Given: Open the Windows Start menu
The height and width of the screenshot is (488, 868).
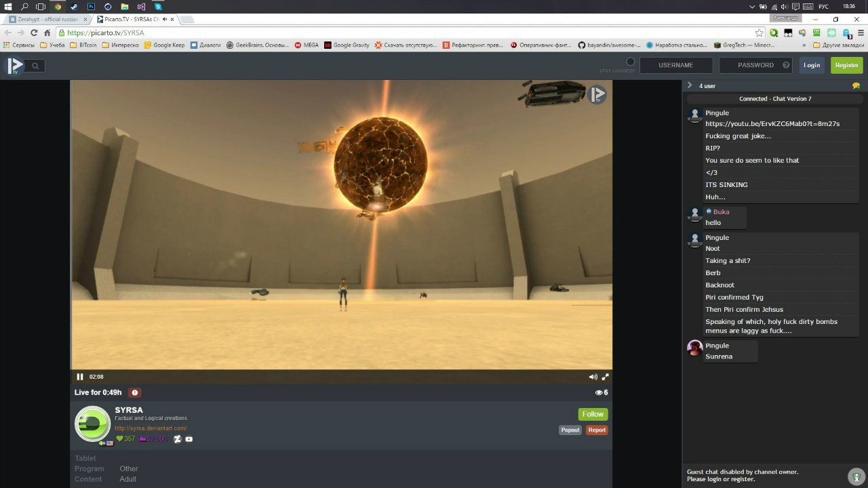Looking at the screenshot, I should (9, 6).
